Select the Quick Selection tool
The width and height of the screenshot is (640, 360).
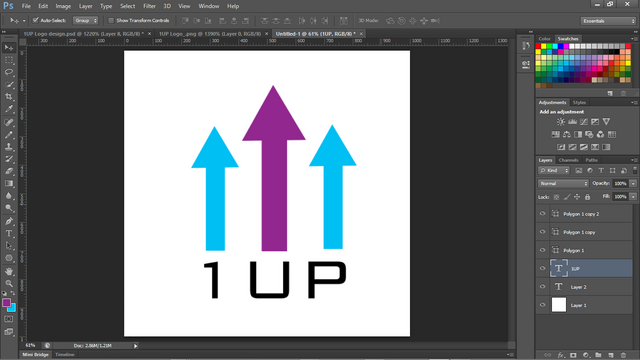coord(9,85)
